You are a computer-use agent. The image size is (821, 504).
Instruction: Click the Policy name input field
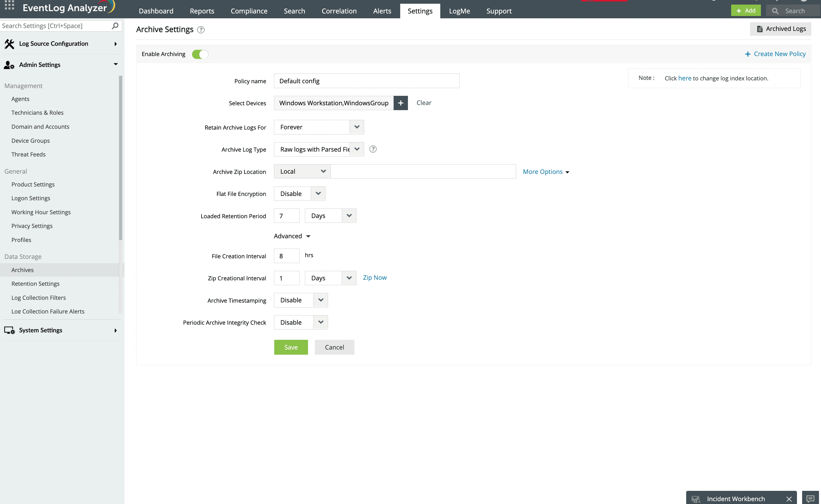pyautogui.click(x=366, y=81)
